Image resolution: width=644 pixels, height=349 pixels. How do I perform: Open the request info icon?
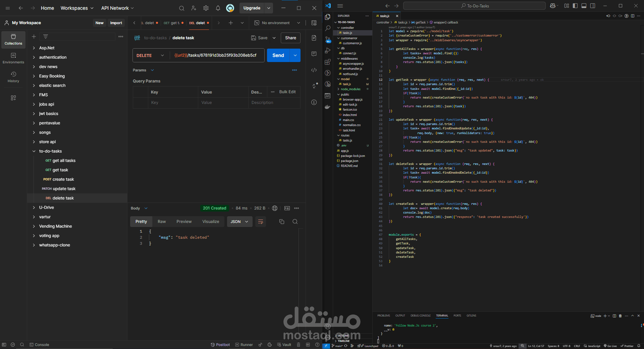click(x=314, y=102)
